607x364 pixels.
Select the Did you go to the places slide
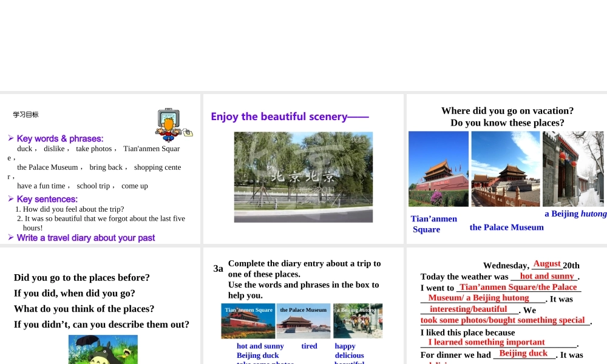pyautogui.click(x=100, y=306)
